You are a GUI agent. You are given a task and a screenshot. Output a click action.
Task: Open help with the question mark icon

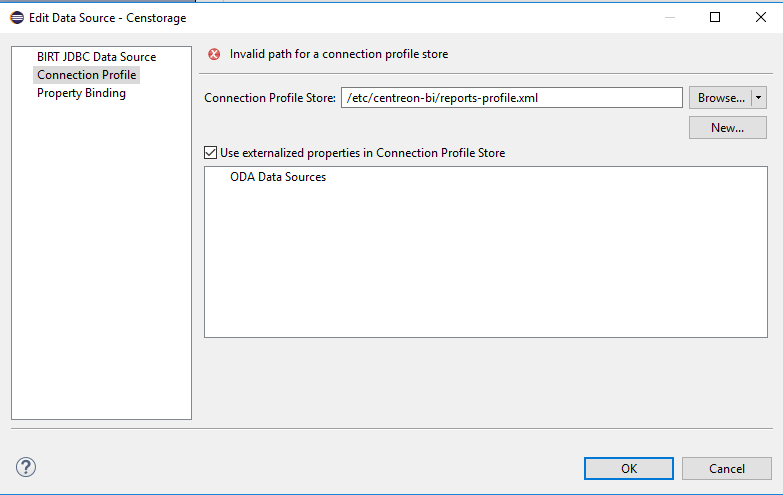point(26,467)
